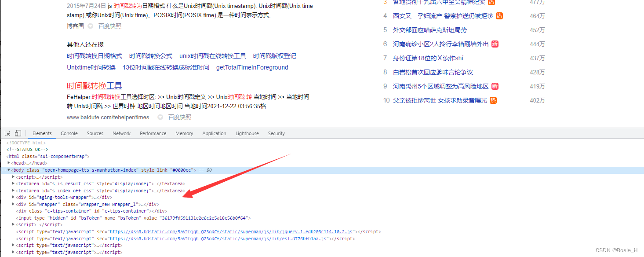The width and height of the screenshot is (644, 257).
Task: Open the Lighthouse tab
Action: [x=247, y=133]
